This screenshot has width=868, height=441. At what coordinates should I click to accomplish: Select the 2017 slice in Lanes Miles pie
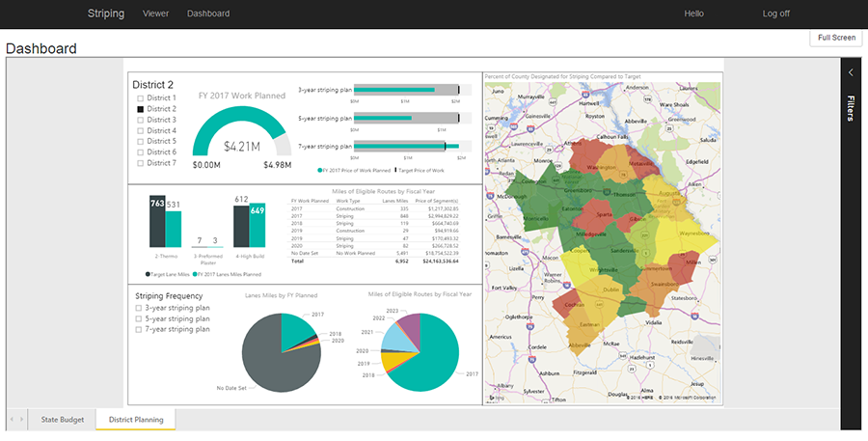294,330
